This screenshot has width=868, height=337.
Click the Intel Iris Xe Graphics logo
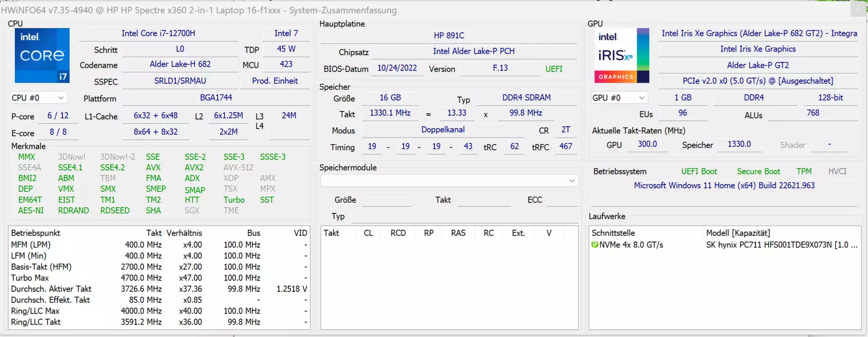click(622, 55)
